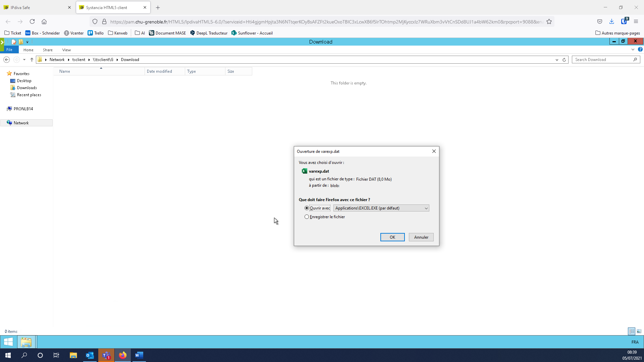Viewport: 644px width, 362px height.
Task: Select the 'Ouvrir avec' radio button
Action: pos(307,208)
